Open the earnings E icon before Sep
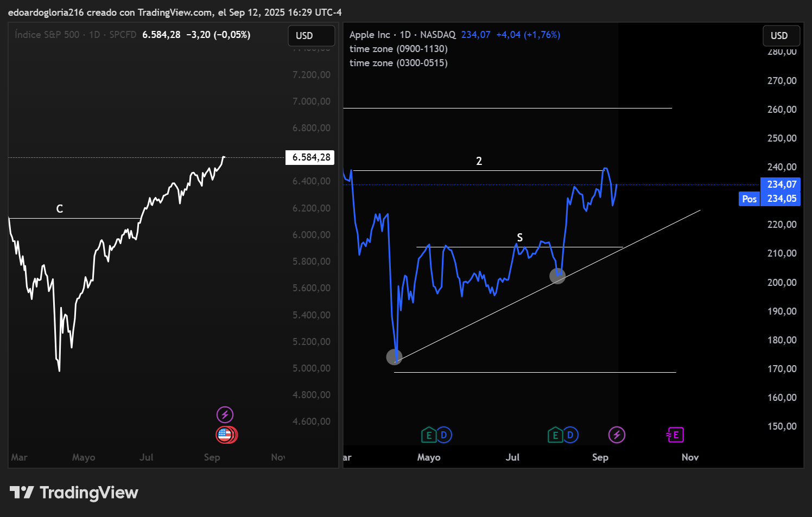Image resolution: width=812 pixels, height=517 pixels. [x=555, y=435]
